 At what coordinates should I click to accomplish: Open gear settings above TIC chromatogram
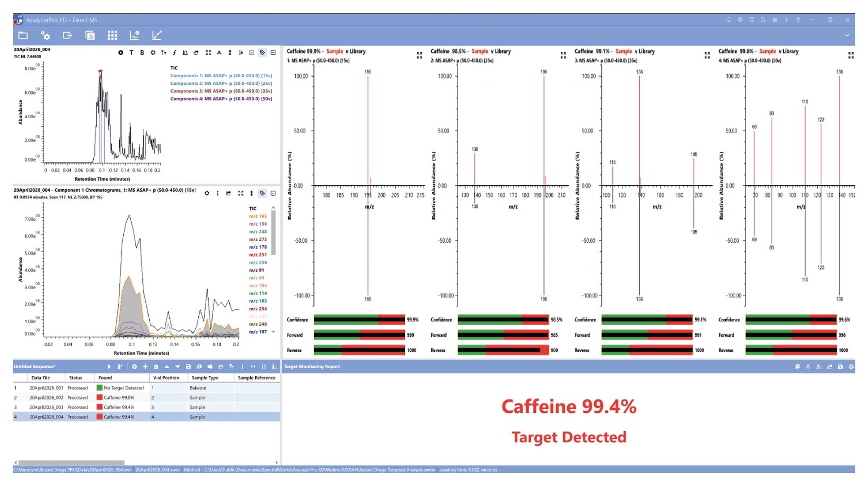click(x=153, y=53)
